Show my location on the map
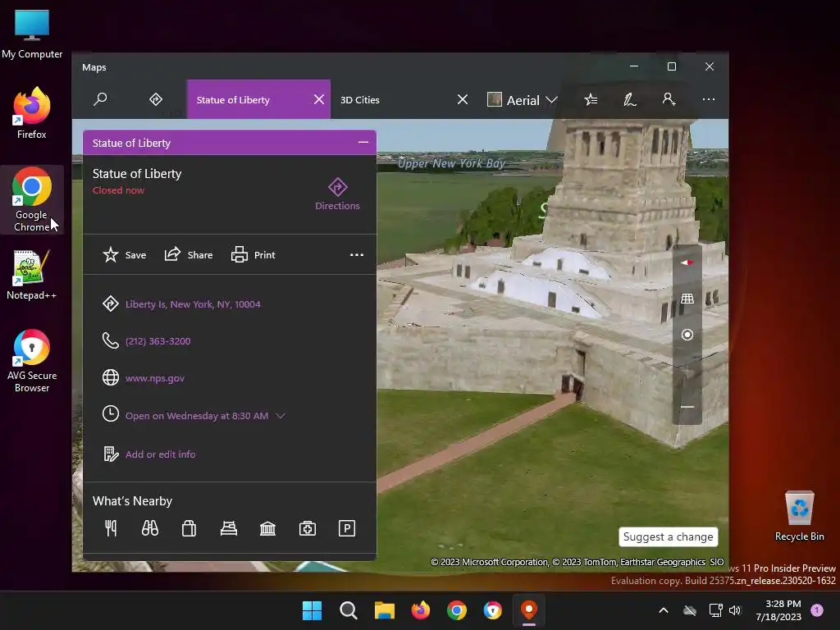This screenshot has width=840, height=630. click(687, 335)
